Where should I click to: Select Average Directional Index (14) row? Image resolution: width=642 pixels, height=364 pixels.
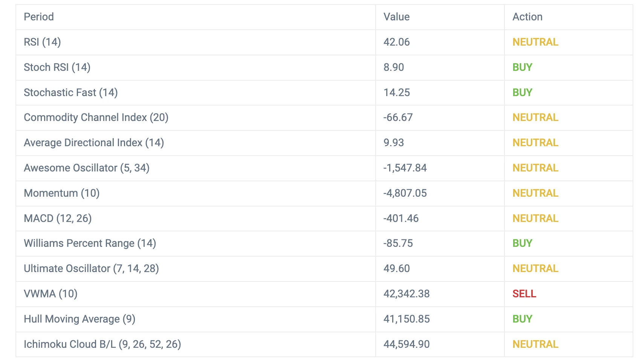[93, 143]
